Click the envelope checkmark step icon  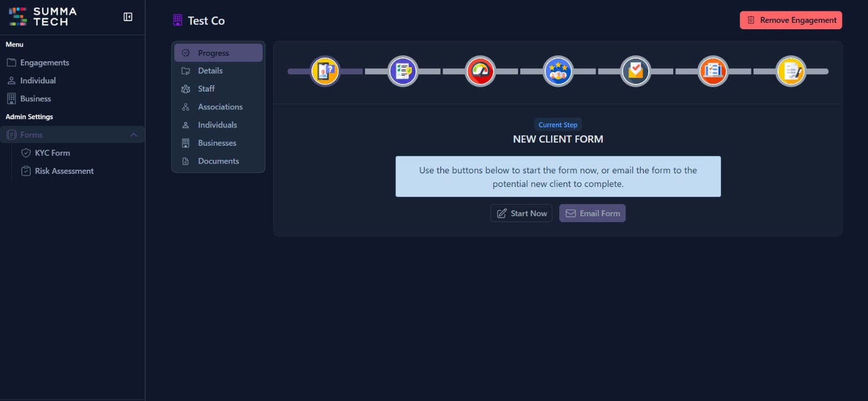coord(636,71)
